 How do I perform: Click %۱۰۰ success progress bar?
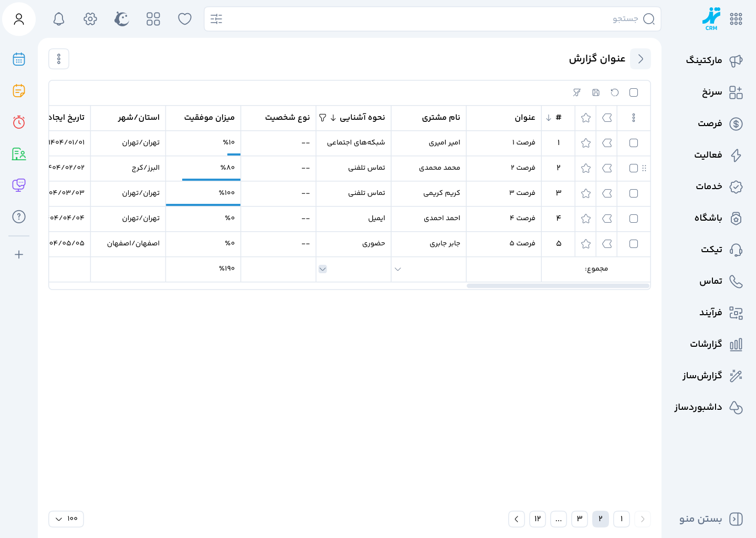coord(203,205)
